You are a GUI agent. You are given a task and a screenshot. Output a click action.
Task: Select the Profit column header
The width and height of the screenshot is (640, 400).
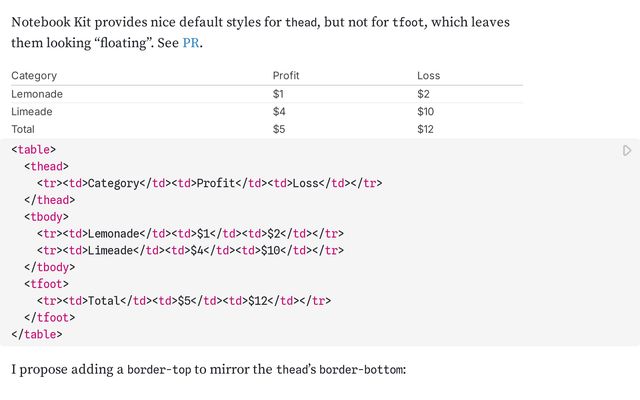(x=286, y=76)
